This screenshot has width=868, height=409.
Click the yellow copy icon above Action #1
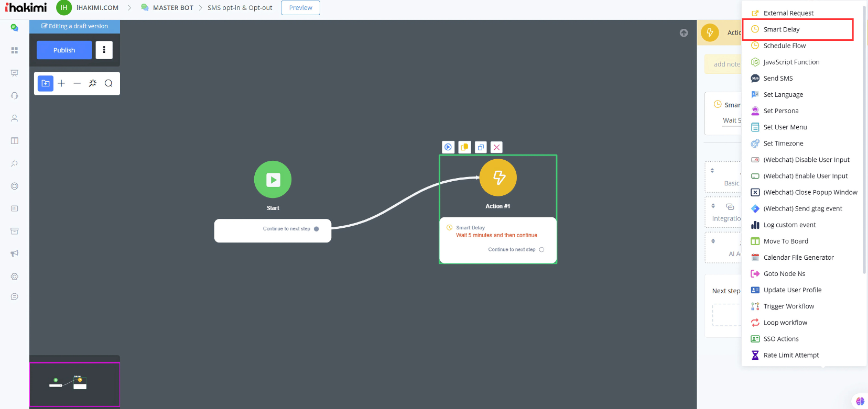coord(464,147)
